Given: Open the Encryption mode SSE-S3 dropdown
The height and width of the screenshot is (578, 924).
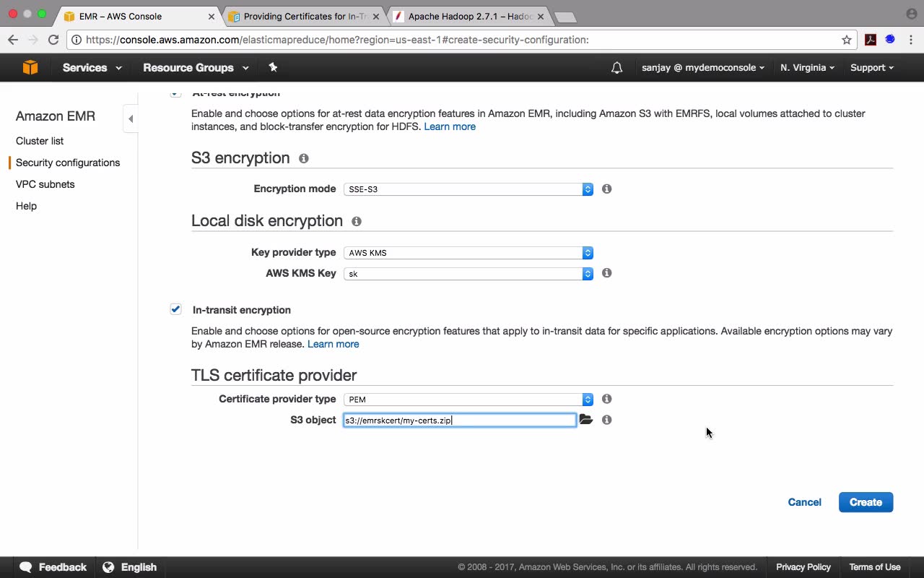Looking at the screenshot, I should [468, 189].
